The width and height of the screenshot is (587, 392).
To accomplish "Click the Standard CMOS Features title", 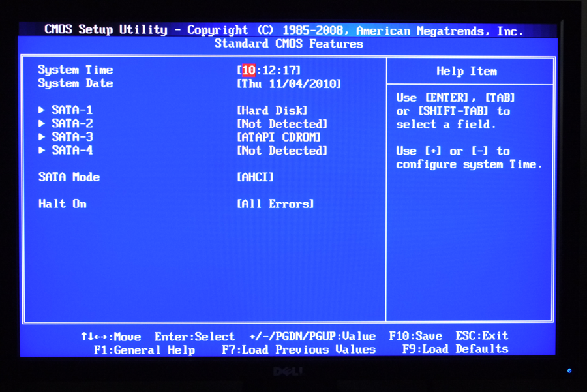I will (289, 44).
